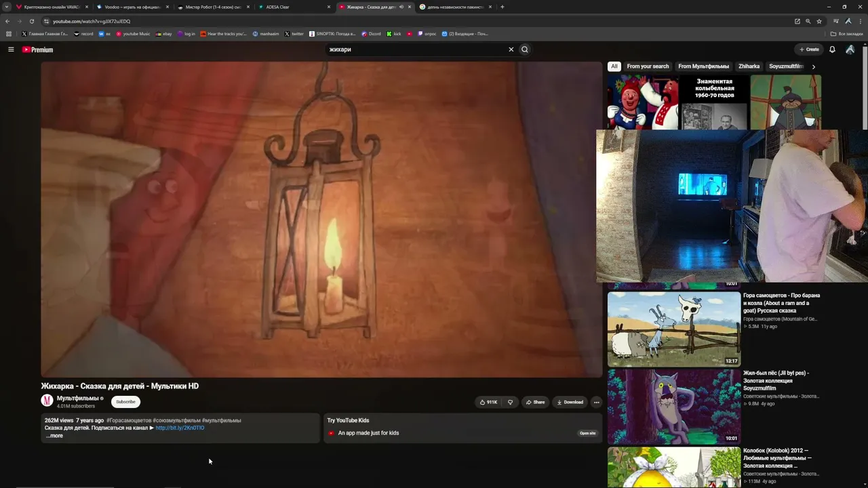Open the media control icon in browser toolbar
This screenshot has height=488, width=868.
point(836,21)
